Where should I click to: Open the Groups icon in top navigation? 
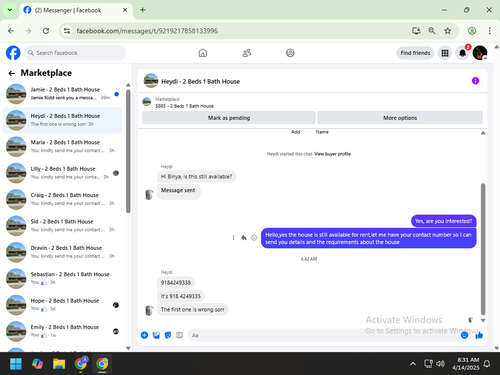(290, 53)
